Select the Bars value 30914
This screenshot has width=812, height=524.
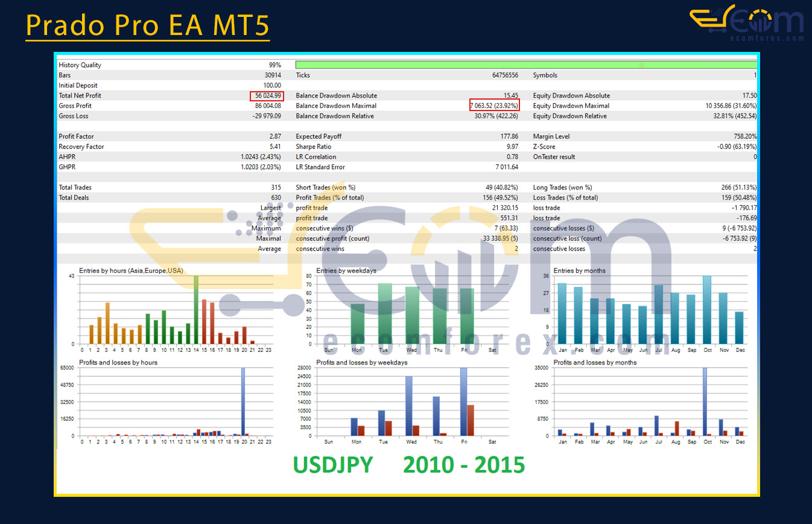point(273,75)
